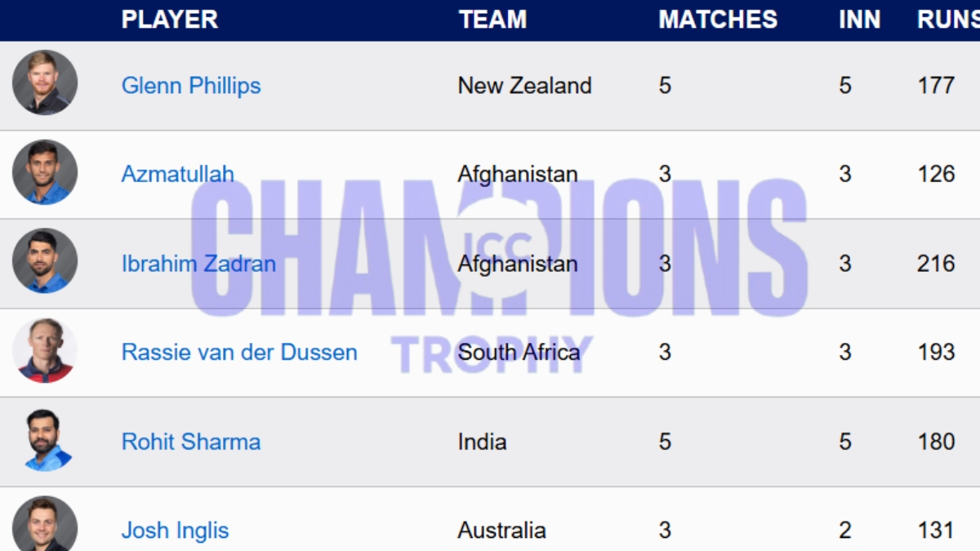Sort by the TEAM column header
Screen dimensions: 980x551
click(492, 20)
